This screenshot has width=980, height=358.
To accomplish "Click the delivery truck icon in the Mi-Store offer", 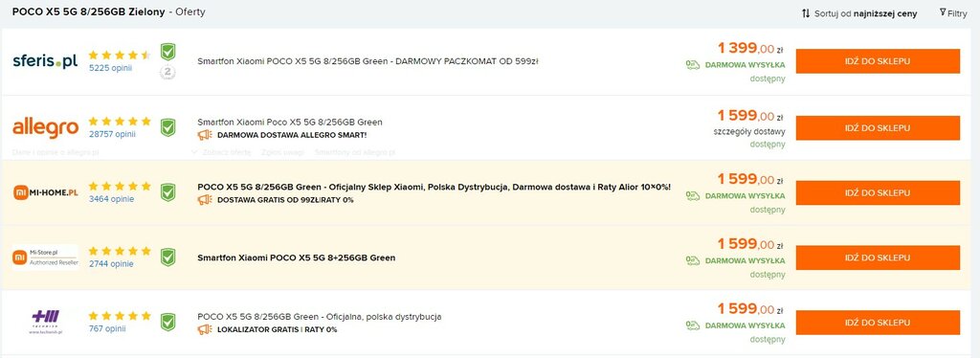I will [693, 260].
